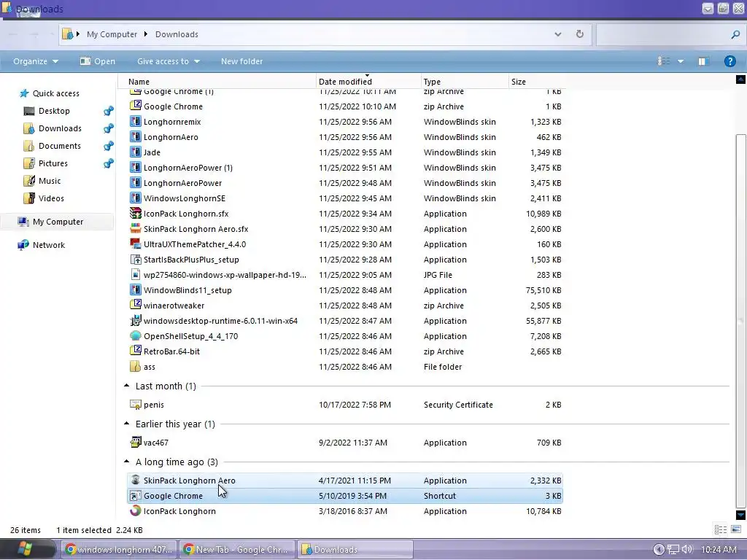Switch to details view in status bar
747x560 pixels.
720,529
